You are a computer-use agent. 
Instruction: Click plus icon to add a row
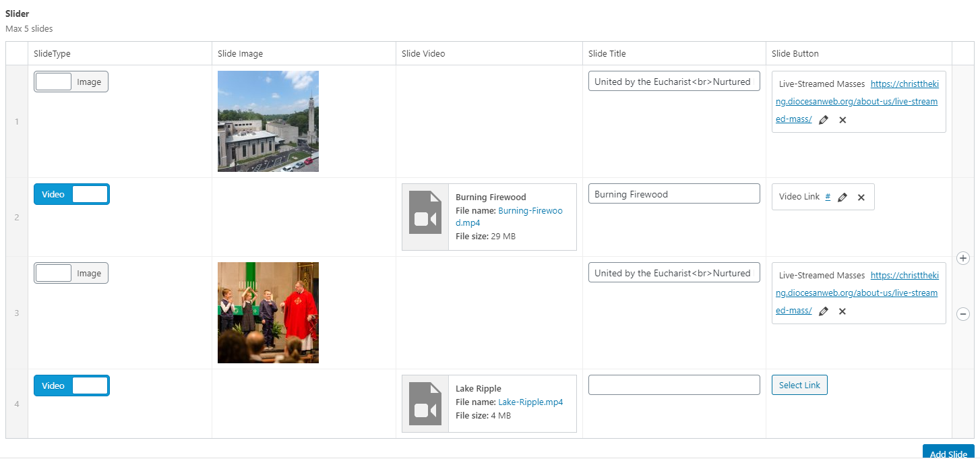tap(963, 258)
